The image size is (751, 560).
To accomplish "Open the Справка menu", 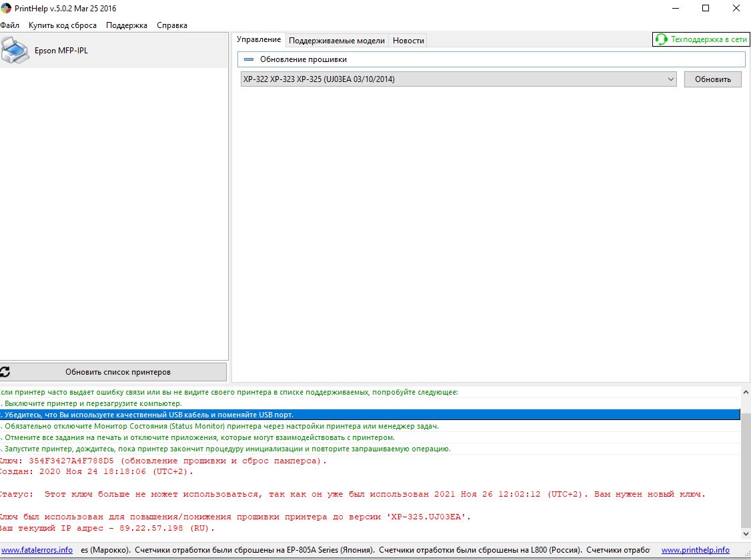I will pyautogui.click(x=172, y=25).
